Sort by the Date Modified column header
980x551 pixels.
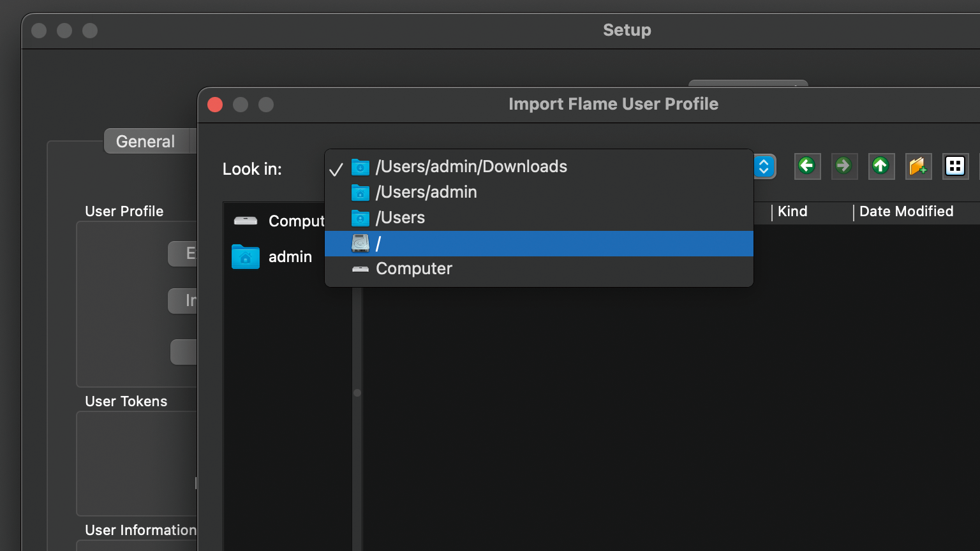906,212
